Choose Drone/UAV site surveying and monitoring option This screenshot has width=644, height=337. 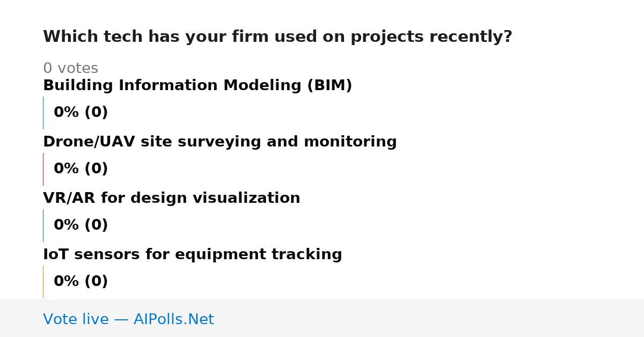219,142
